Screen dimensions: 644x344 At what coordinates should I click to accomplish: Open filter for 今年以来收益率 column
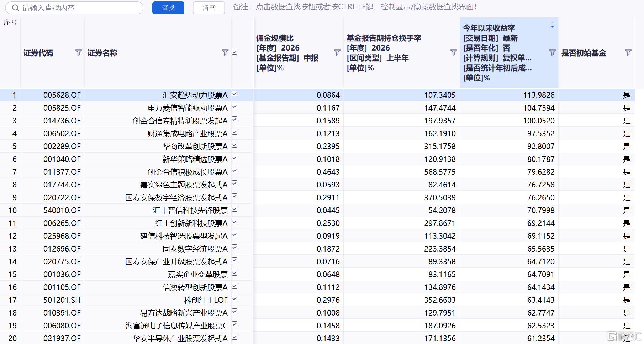pos(553,53)
